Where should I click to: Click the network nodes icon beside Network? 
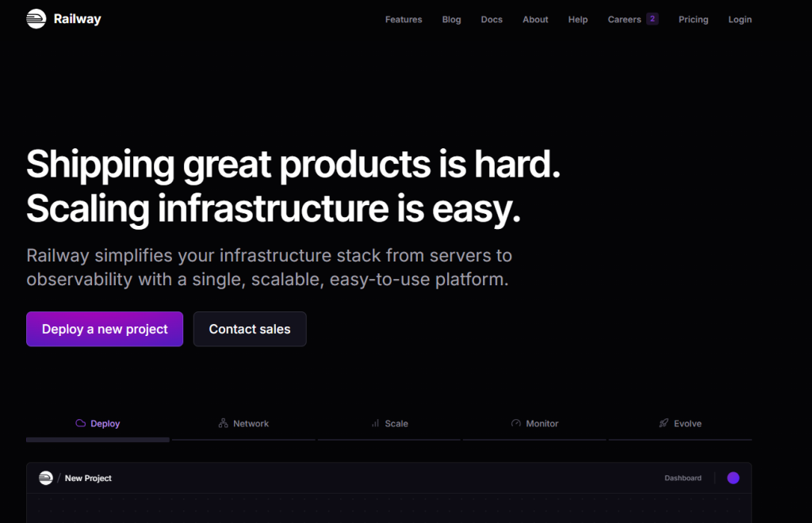coord(223,424)
